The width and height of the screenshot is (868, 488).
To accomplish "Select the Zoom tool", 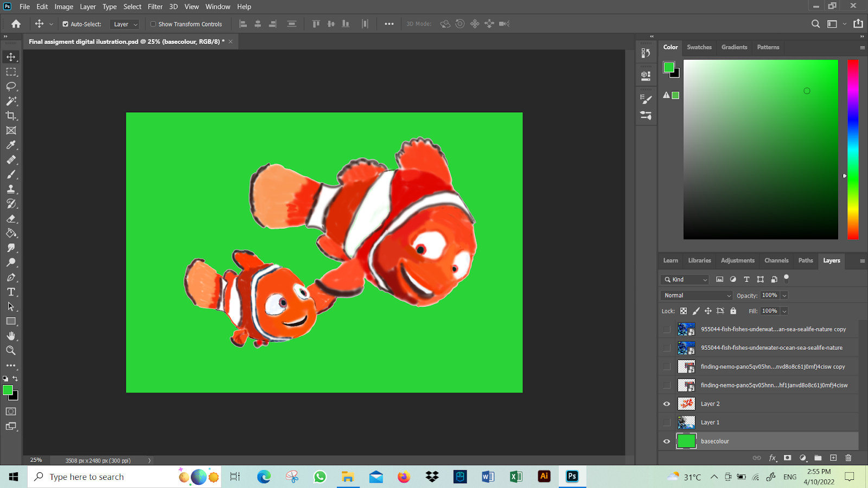I will [x=11, y=350].
